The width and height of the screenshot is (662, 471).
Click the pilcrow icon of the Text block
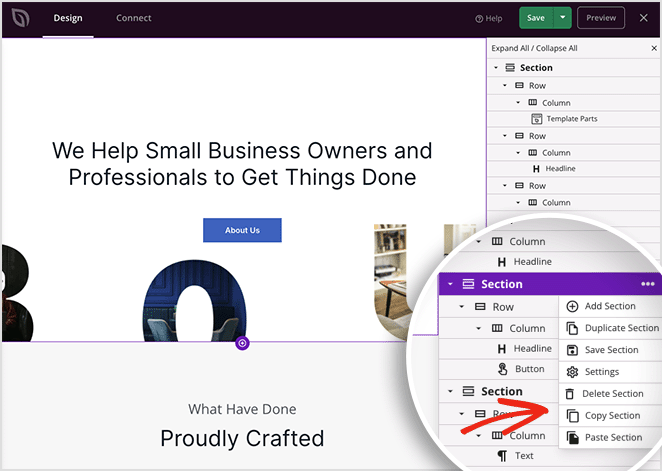(x=502, y=456)
